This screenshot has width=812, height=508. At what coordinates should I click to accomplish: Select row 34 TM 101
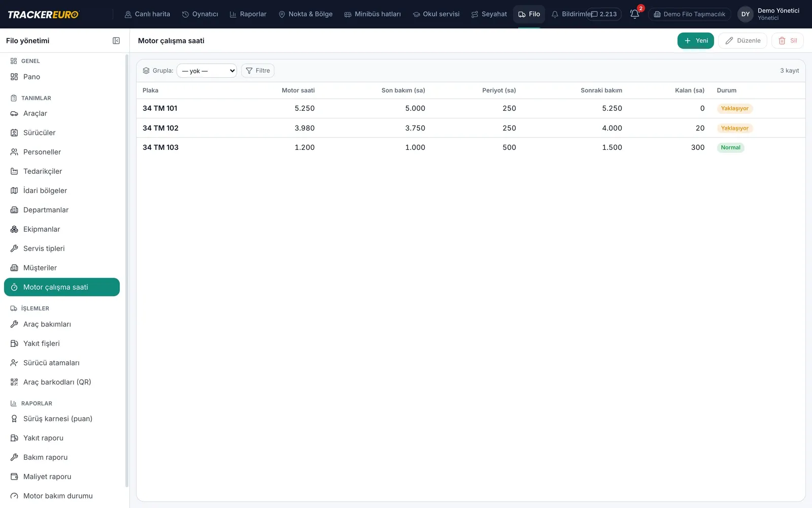470,108
